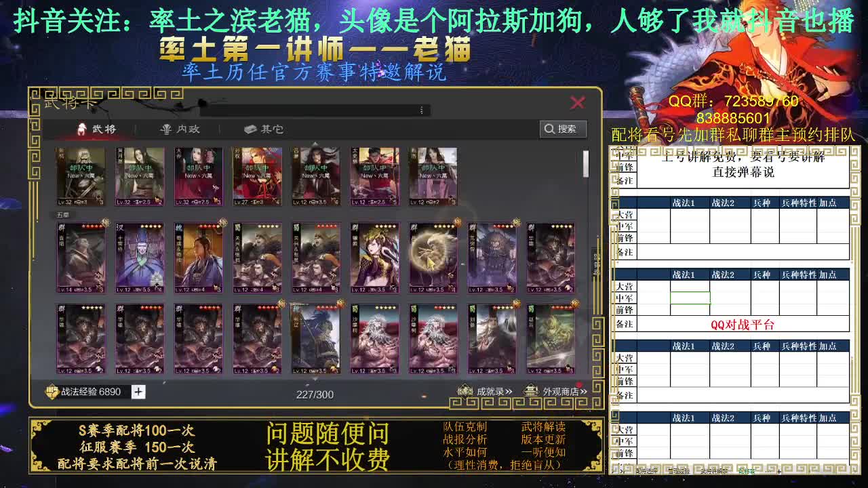Select the deployed Lv.27 red-robed card
The width and height of the screenshot is (868, 488).
click(x=257, y=176)
